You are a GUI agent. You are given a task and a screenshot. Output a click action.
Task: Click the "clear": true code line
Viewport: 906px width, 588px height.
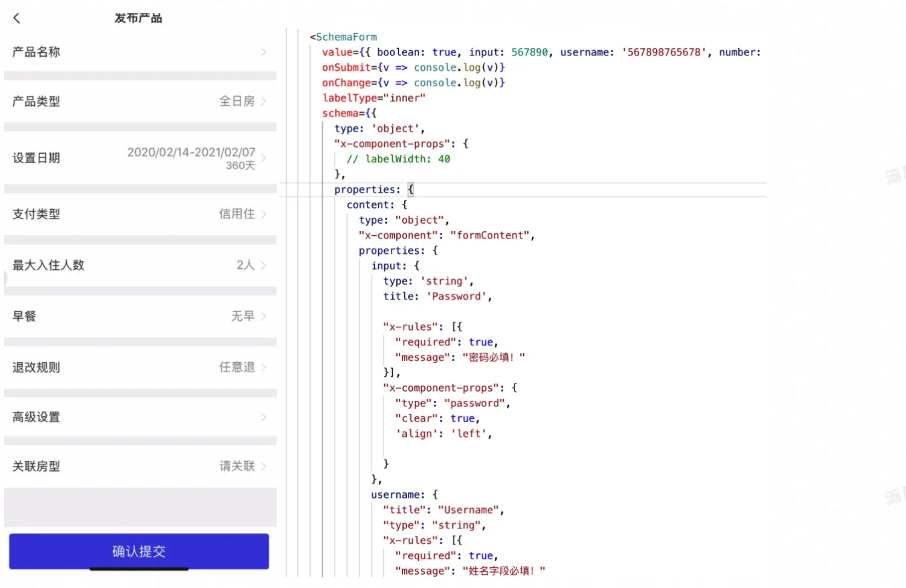[x=438, y=418]
